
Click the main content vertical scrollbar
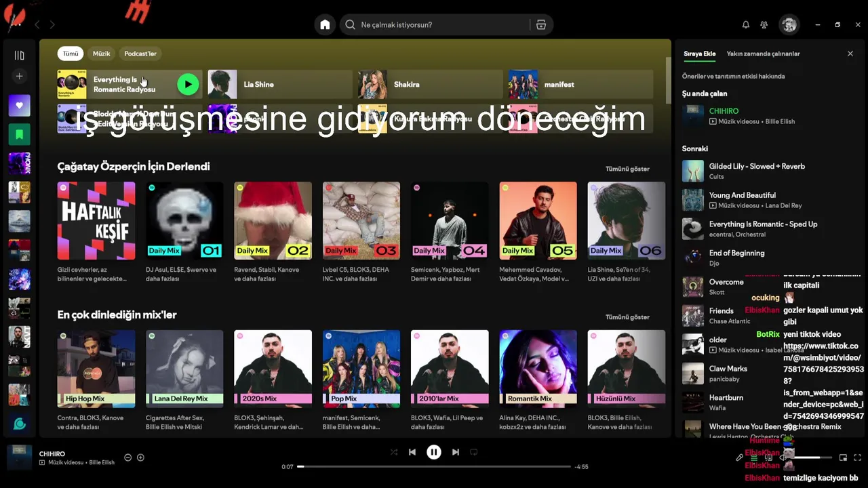(668, 81)
